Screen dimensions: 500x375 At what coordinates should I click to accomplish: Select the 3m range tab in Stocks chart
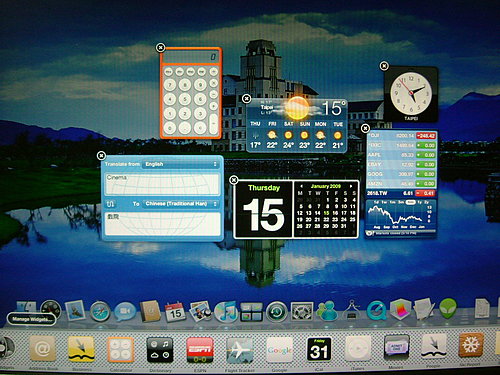click(x=401, y=202)
